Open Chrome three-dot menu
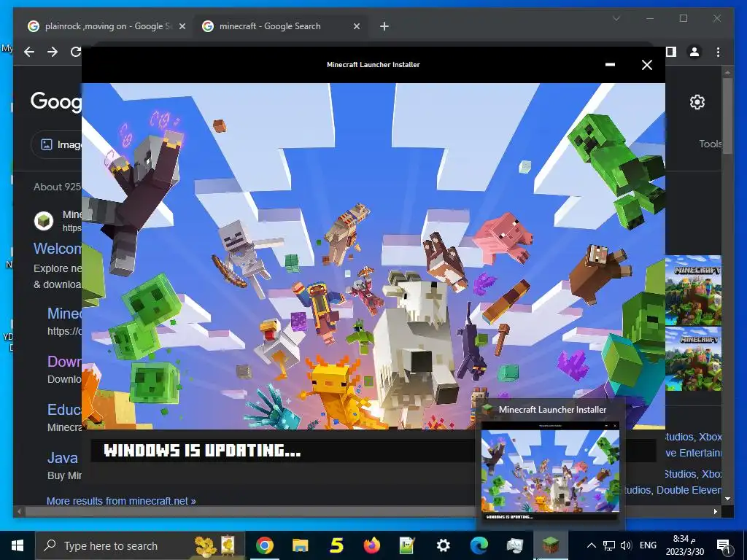 718,52
